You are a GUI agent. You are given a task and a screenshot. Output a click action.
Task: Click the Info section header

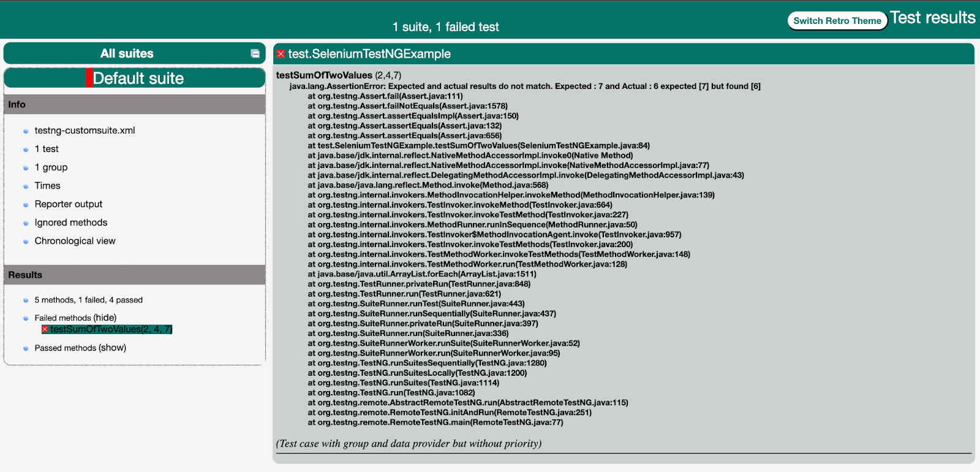(x=135, y=104)
